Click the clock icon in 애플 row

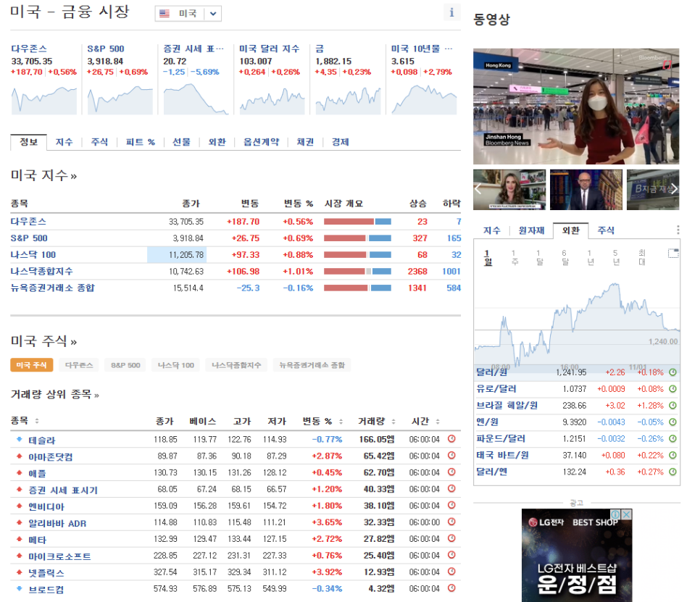[451, 472]
